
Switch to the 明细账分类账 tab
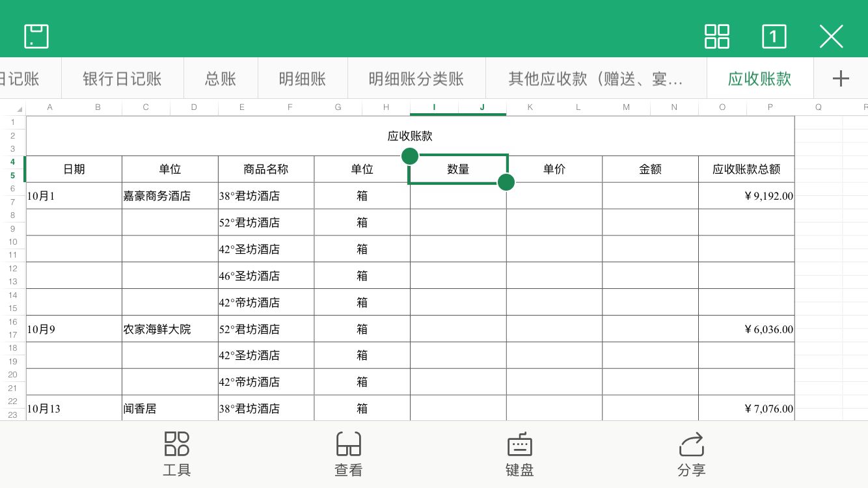[x=416, y=78]
